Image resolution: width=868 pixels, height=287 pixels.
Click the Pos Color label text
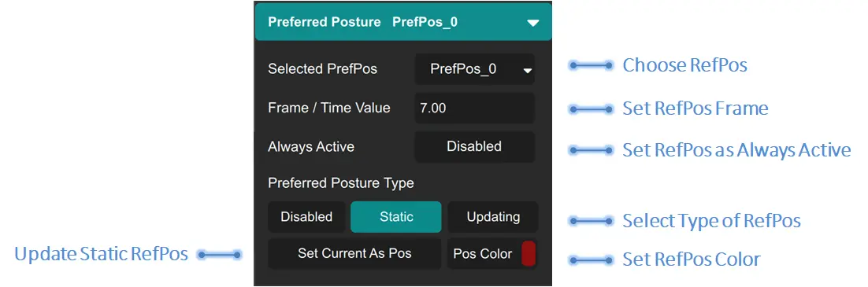tap(483, 255)
